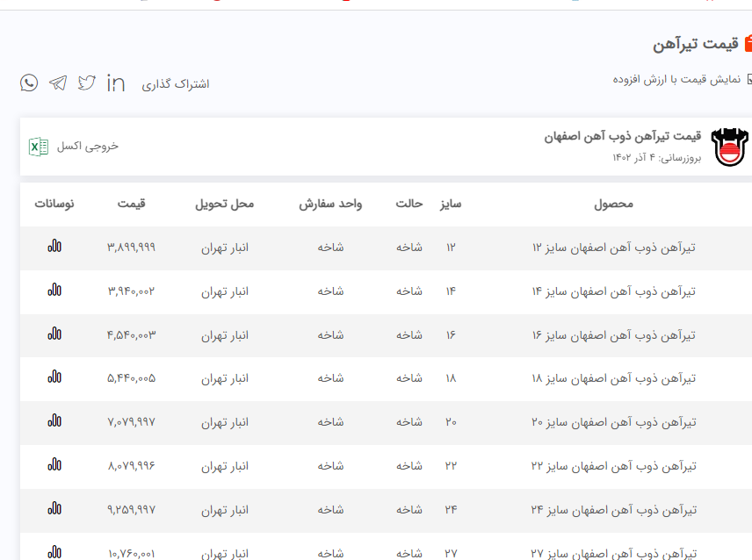Screen dimensions: 752x560
Task: Open 'تیرآهن ذوب آهن اصفهان سایز ۲۰' product
Action: coord(614,422)
